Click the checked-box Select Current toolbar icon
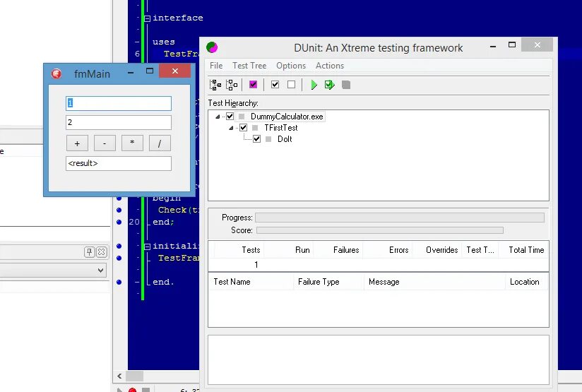The height and width of the screenshot is (392, 582). [x=275, y=85]
